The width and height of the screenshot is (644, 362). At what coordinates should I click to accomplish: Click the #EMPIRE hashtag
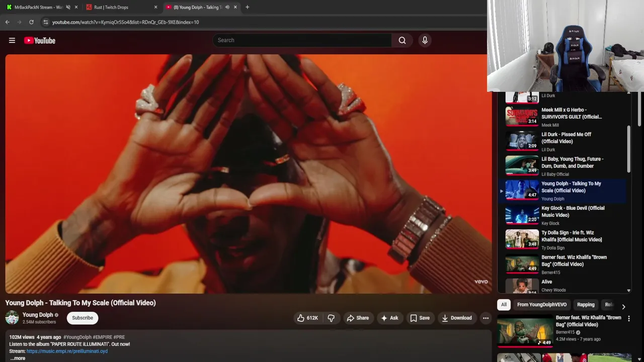[x=102, y=337]
